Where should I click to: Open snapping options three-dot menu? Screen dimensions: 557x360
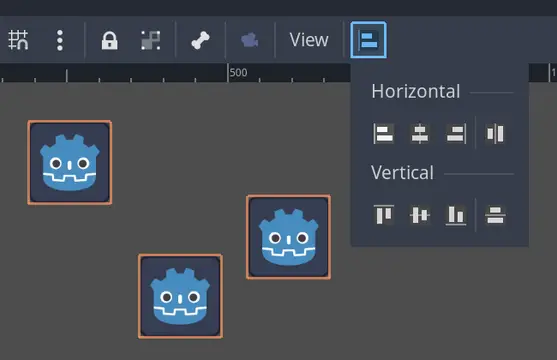click(60, 40)
